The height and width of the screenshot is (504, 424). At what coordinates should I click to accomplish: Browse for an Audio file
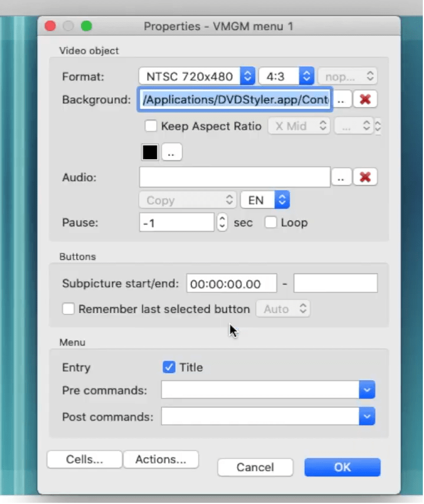341,177
